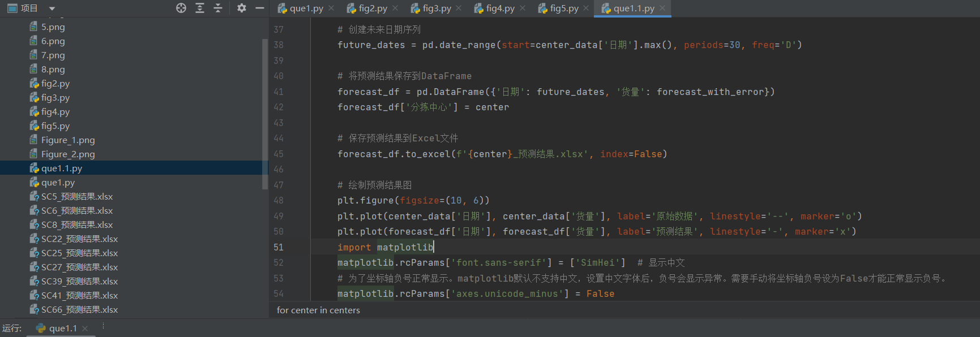This screenshot has width=980, height=337.
Task: Select Figure_1.png in project tree
Action: coord(67,140)
